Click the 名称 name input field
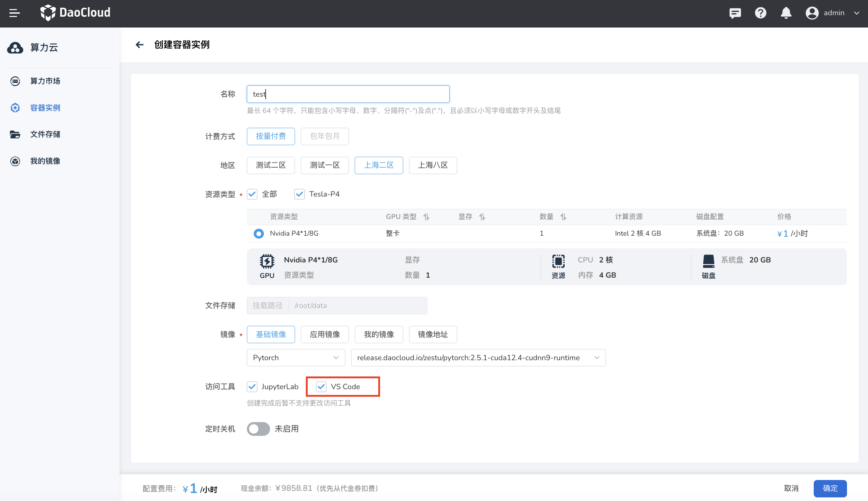The width and height of the screenshot is (868, 501). 347,94
